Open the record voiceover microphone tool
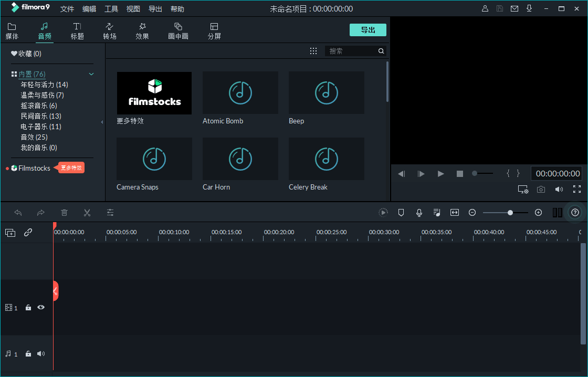Viewport: 588px width, 377px height. [419, 213]
